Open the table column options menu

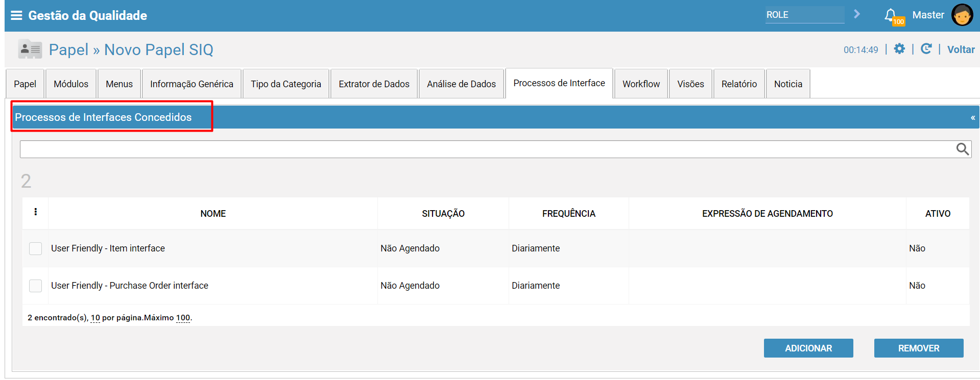(x=35, y=212)
